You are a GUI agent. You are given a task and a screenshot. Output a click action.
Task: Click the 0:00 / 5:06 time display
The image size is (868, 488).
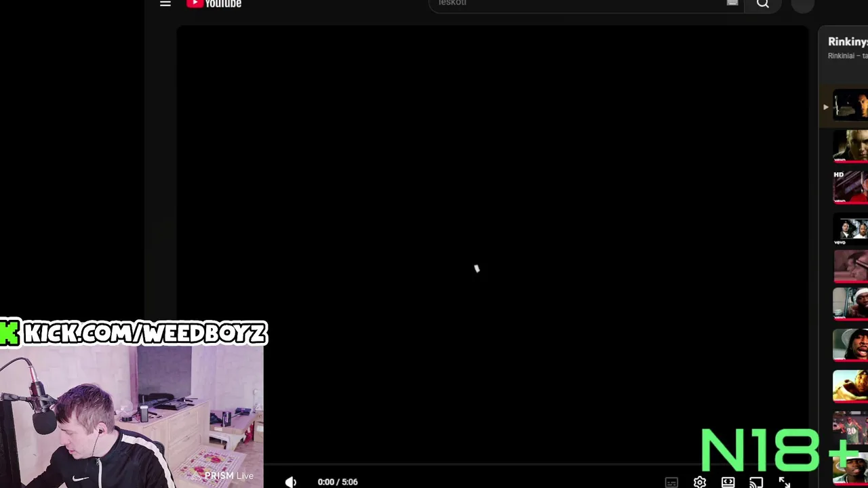338,482
